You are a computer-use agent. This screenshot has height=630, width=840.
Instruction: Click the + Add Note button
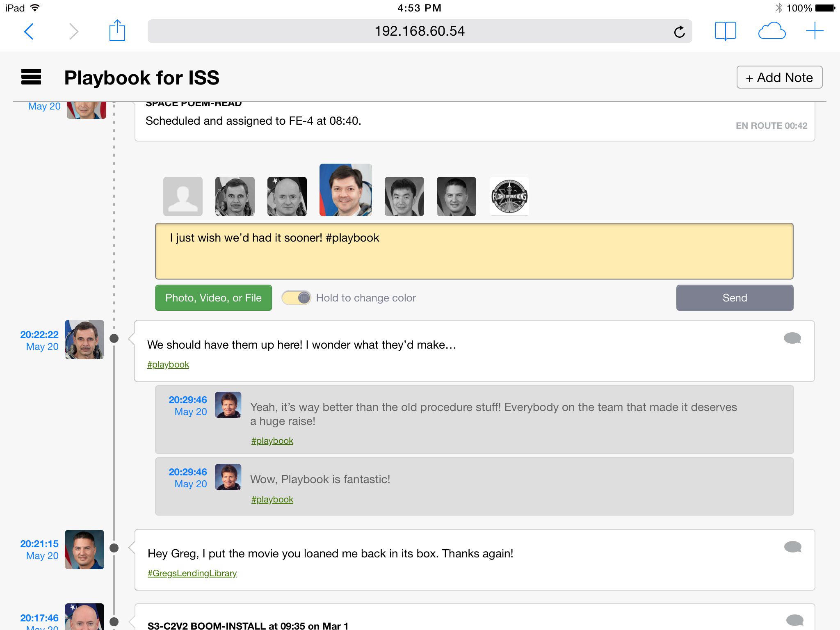click(779, 77)
